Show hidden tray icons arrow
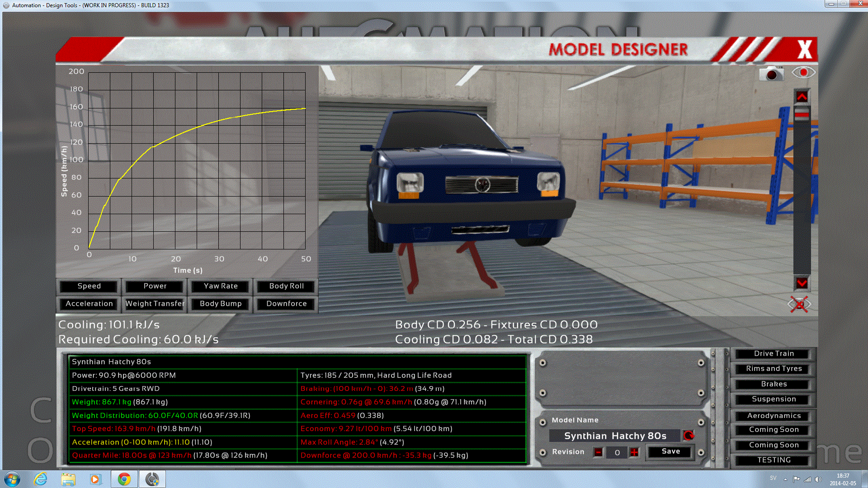 785,479
